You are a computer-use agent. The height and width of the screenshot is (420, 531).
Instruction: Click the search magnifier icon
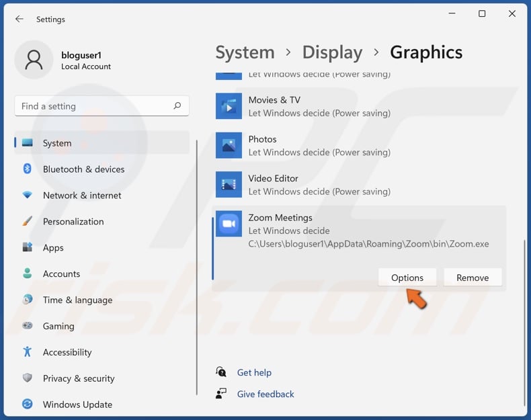point(177,106)
